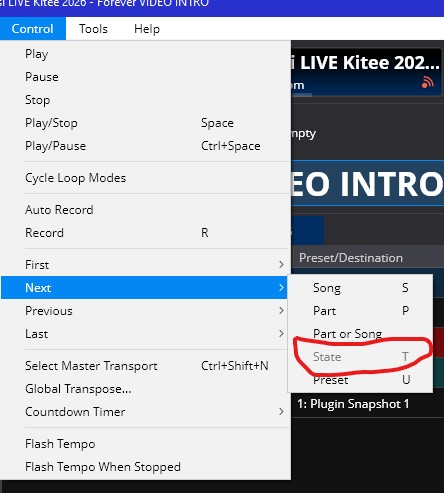Choose Pause menu entry

click(145, 77)
